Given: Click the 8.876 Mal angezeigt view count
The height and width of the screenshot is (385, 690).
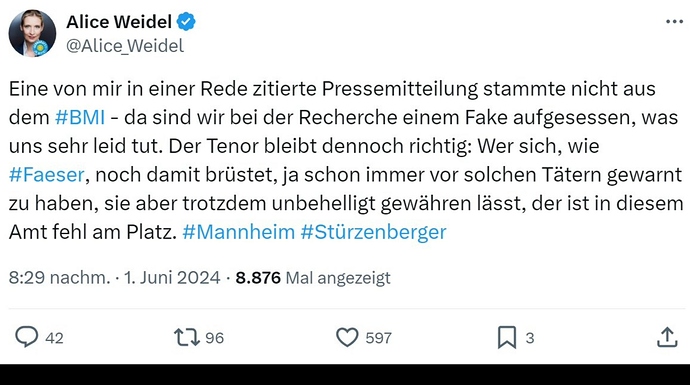Looking at the screenshot, I should pyautogui.click(x=313, y=278).
